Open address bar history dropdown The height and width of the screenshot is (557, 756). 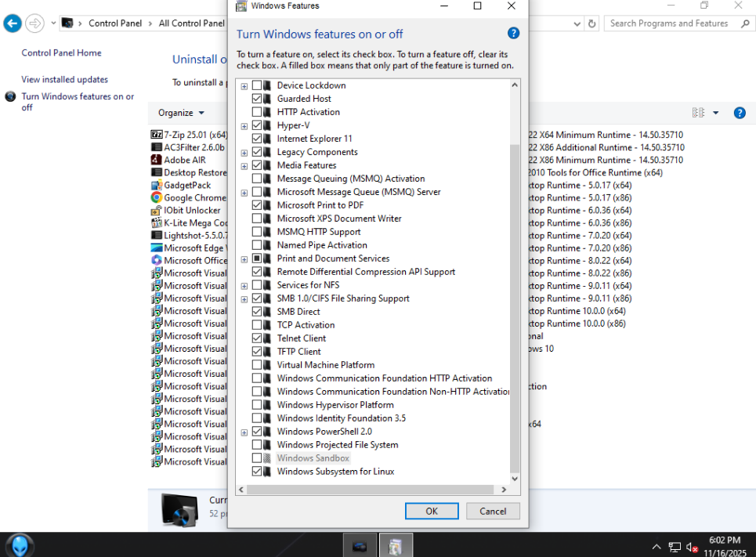(x=577, y=24)
